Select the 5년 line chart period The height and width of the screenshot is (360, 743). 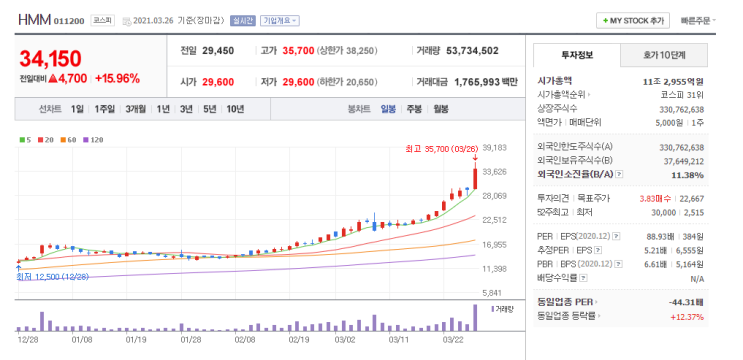click(210, 109)
